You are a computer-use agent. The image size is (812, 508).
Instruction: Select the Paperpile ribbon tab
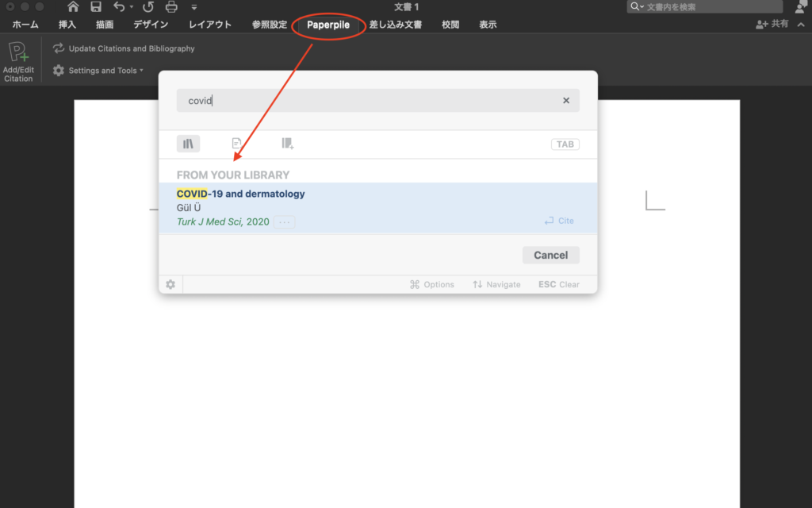click(x=328, y=25)
